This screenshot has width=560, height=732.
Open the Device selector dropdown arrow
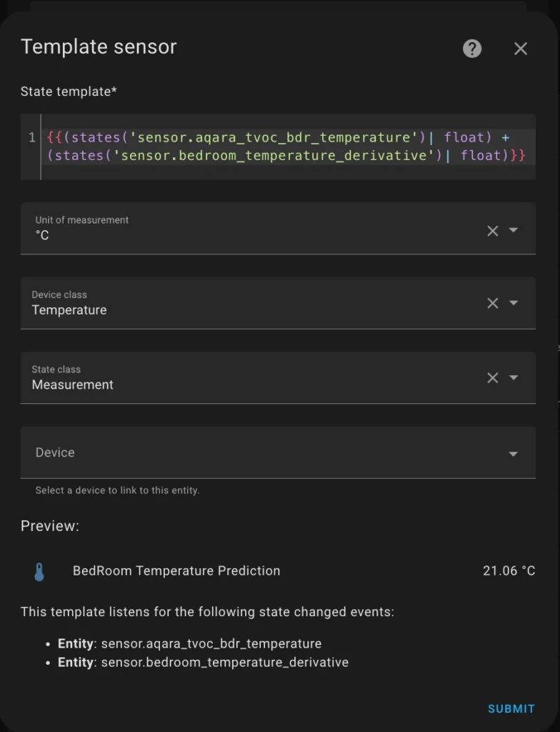[514, 454]
